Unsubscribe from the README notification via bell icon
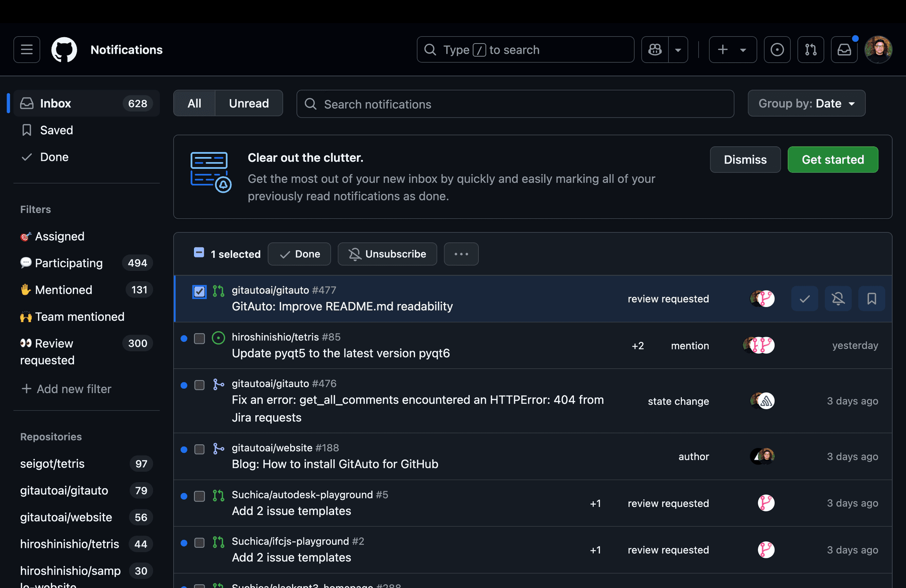The width and height of the screenshot is (906, 588). [838, 298]
